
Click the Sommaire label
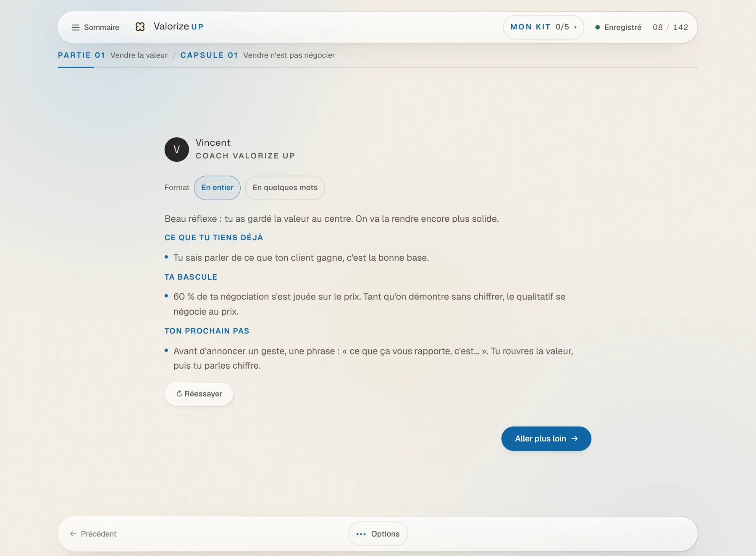click(102, 27)
